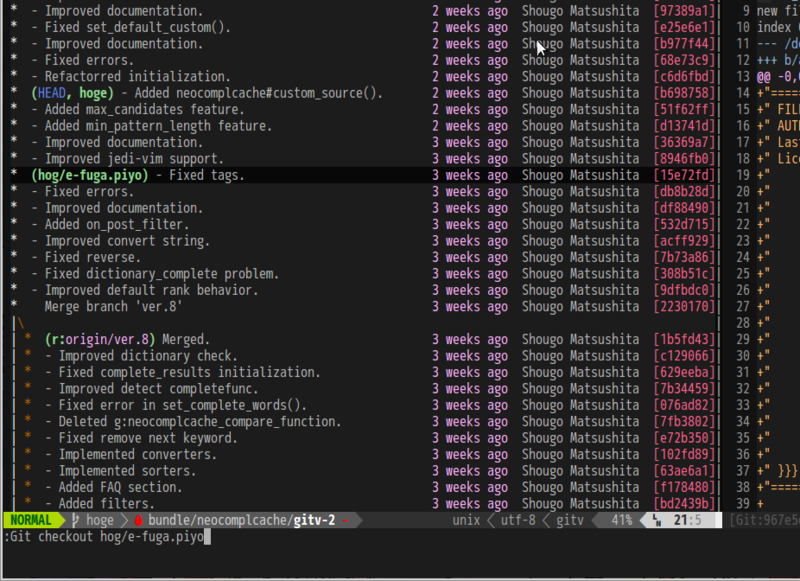Screen dimensions: 800x581
Task: Select the (r:origin/ver.8) remote ref
Action: pyautogui.click(x=100, y=339)
